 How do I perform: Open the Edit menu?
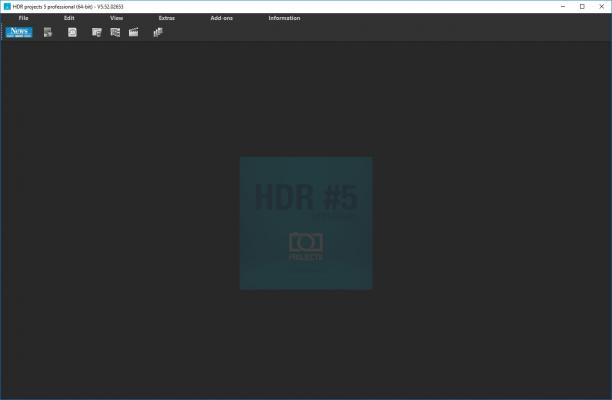(x=69, y=18)
